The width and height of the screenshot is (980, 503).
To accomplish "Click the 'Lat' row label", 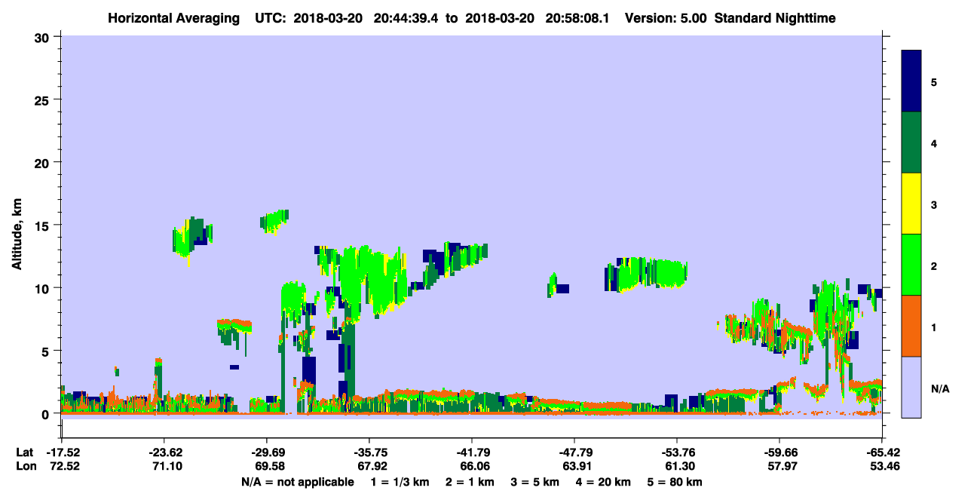I will [24, 452].
